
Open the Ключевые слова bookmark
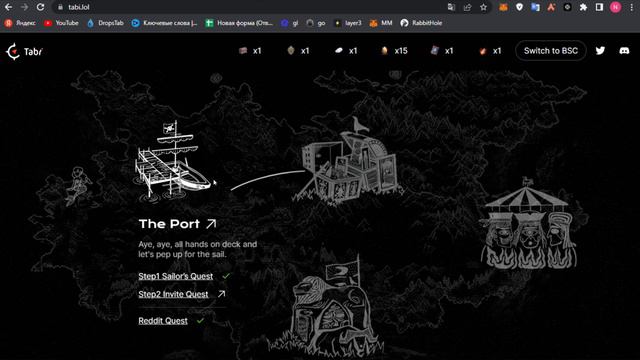pos(164,23)
